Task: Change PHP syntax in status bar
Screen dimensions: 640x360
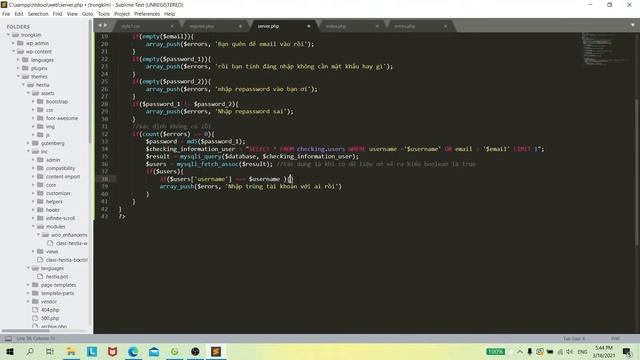Action: point(615,338)
